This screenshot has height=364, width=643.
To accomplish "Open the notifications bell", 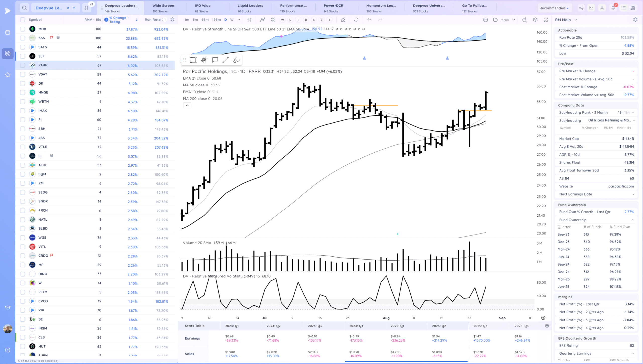I will coord(613,8).
